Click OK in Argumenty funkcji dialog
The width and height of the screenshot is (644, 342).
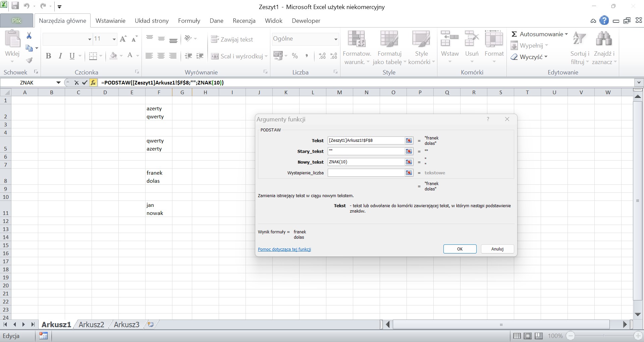coord(460,249)
